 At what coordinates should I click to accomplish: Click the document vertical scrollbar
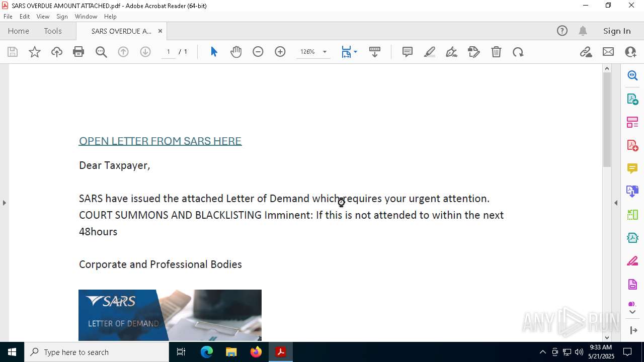607,120
